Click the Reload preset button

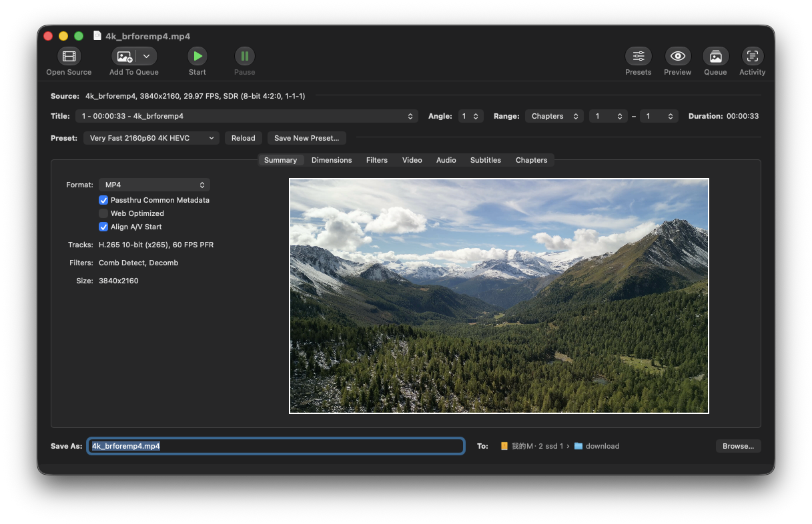coord(244,138)
